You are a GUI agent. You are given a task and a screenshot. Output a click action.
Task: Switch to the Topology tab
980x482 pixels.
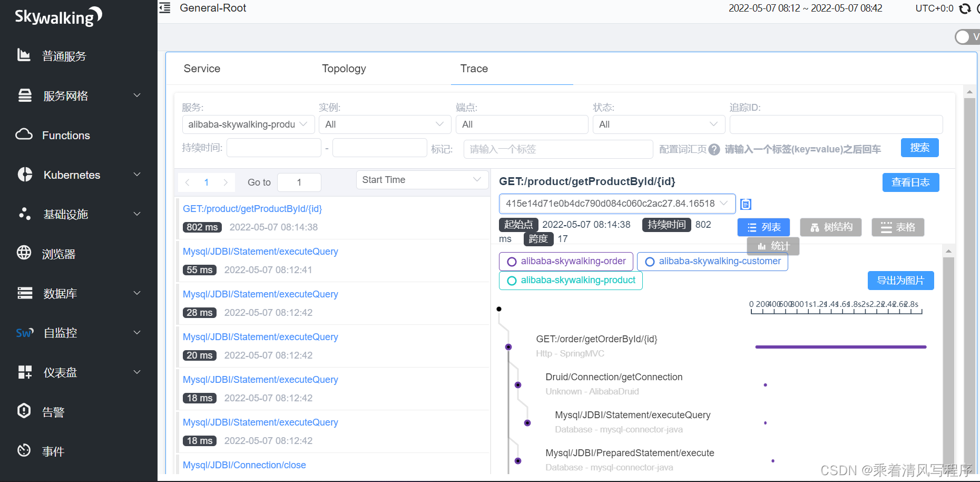point(344,69)
